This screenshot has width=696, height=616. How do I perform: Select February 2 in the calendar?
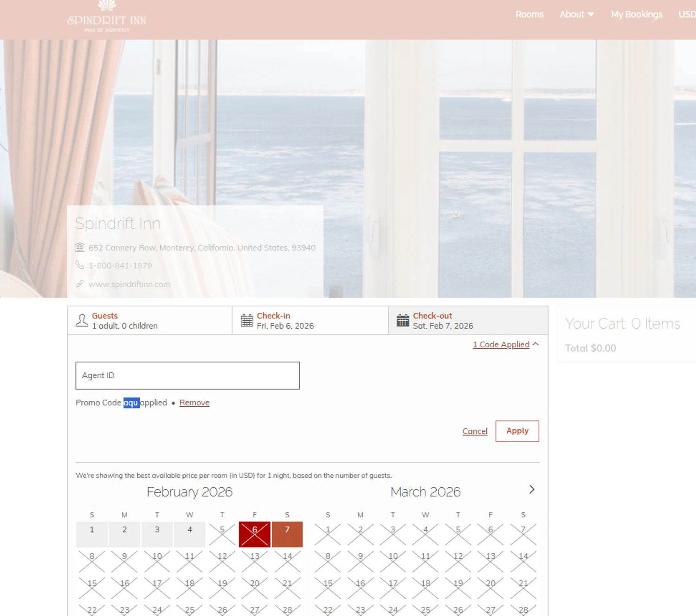[124, 534]
